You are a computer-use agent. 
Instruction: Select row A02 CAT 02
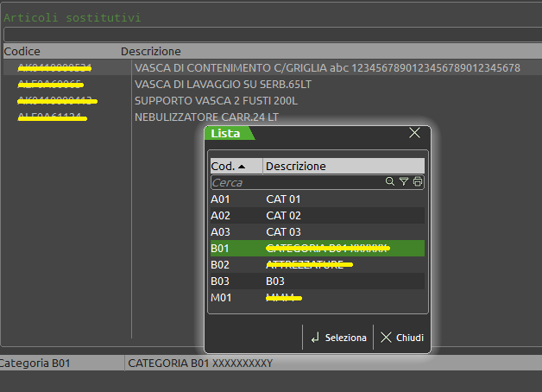pos(317,216)
